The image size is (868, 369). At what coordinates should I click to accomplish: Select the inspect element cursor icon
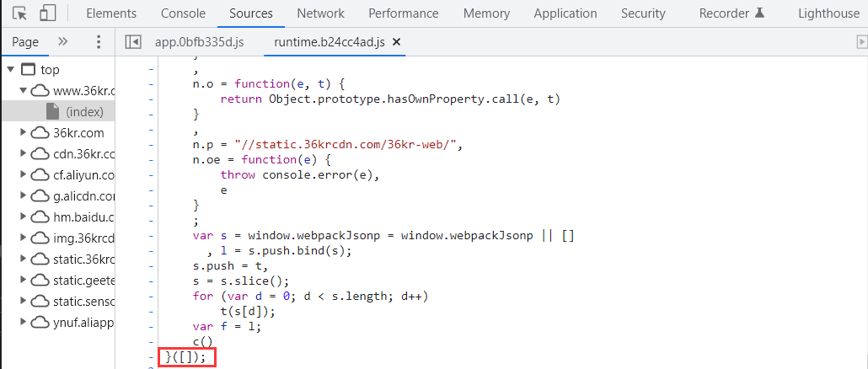(x=20, y=13)
